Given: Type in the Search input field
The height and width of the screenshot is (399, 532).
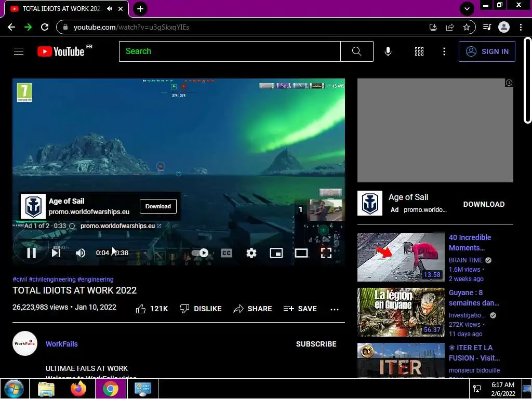Looking at the screenshot, I should pyautogui.click(x=230, y=51).
